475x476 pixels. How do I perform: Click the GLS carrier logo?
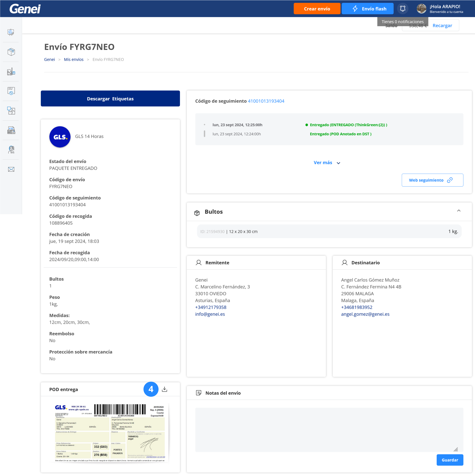[x=60, y=137]
